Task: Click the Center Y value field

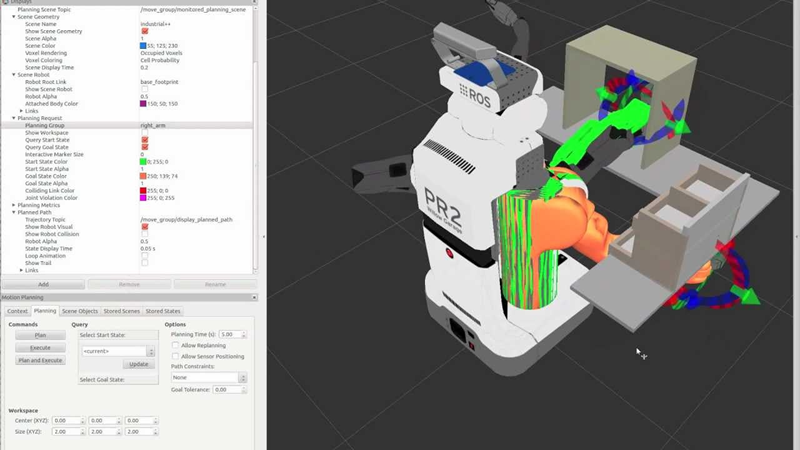Action: [x=102, y=420]
